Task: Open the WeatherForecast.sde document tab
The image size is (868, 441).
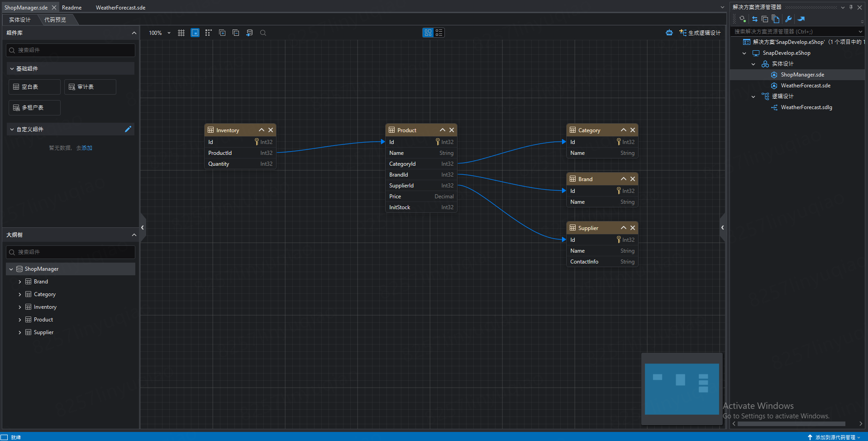Action: pos(120,8)
